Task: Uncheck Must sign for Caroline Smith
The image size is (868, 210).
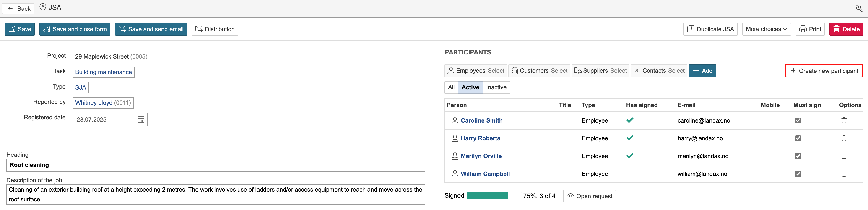Action: (798, 120)
